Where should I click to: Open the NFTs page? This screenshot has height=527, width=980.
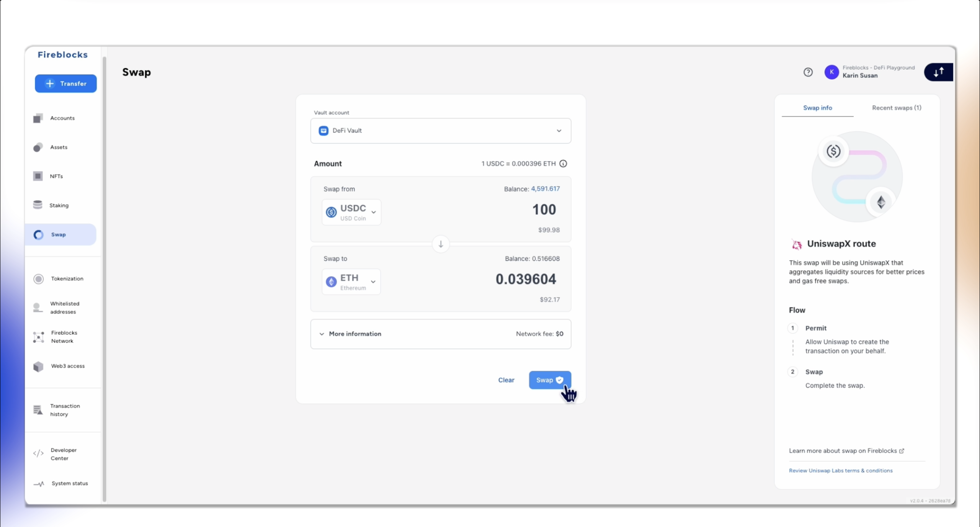coord(56,176)
